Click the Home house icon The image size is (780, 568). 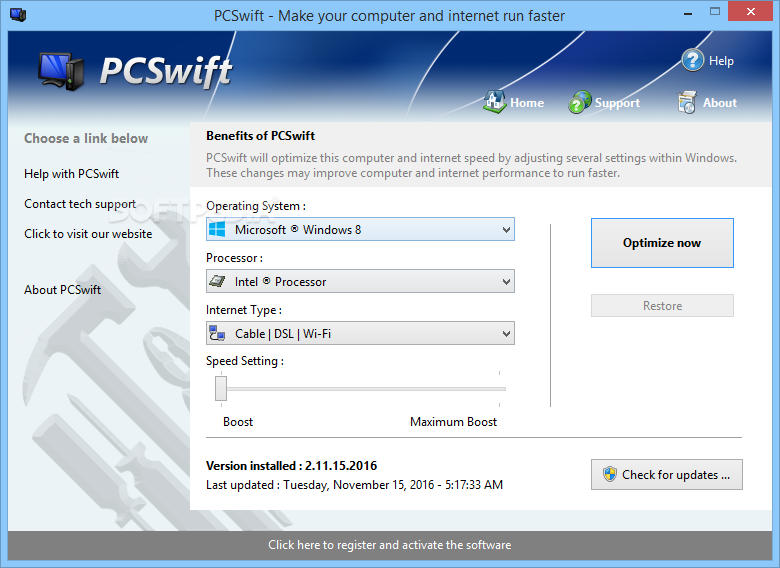(494, 101)
